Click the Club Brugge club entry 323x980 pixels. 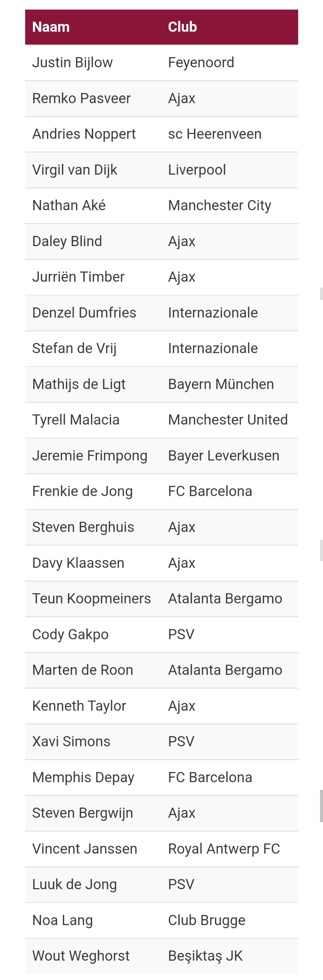point(207,920)
